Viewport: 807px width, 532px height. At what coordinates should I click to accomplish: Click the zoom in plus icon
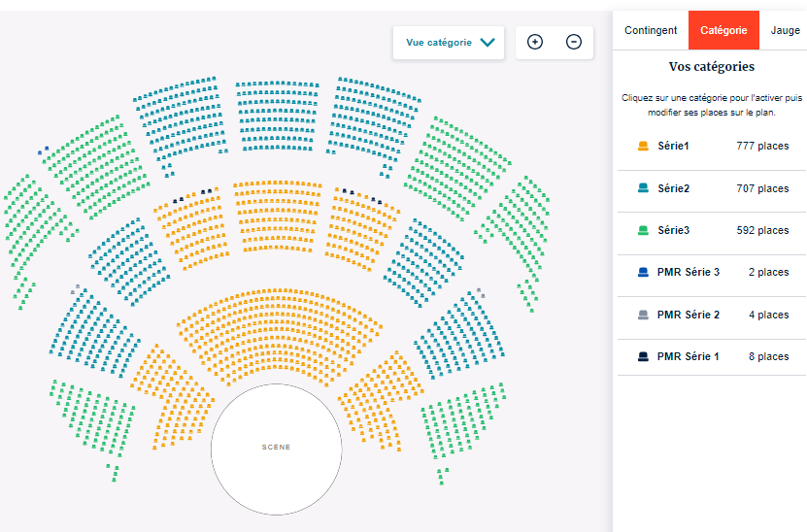pyautogui.click(x=535, y=42)
